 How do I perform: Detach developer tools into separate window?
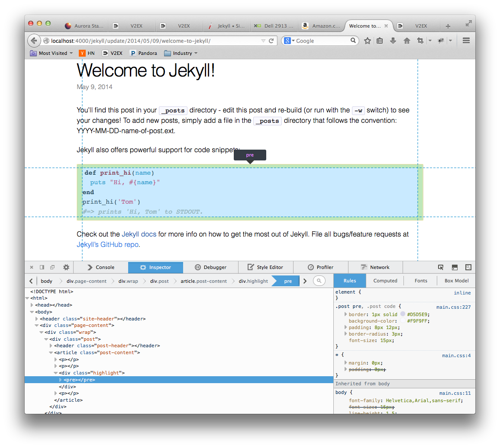[52, 267]
